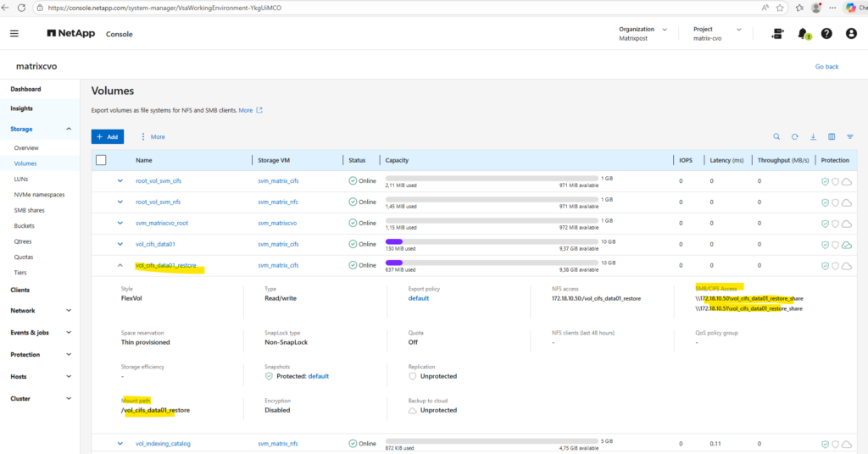Click the capacity bar of vol_cifs_data01
Image resolution: width=868 pixels, height=454 pixels.
492,241
